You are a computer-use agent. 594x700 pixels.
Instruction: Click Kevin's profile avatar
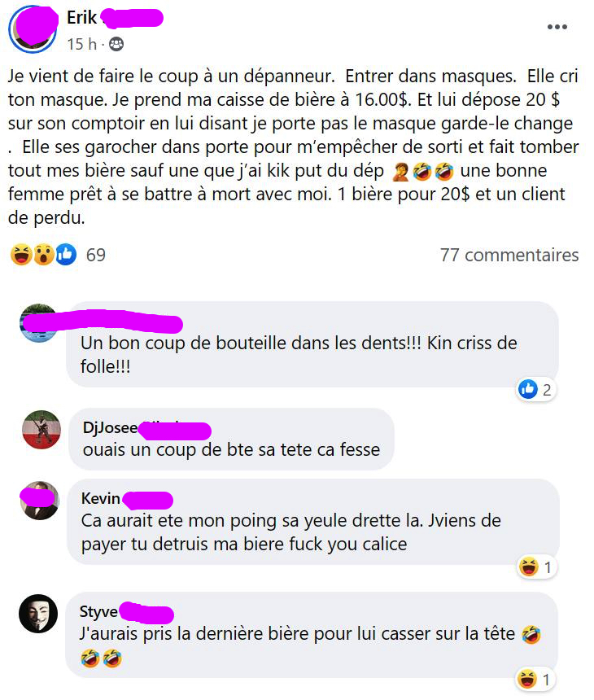point(40,501)
